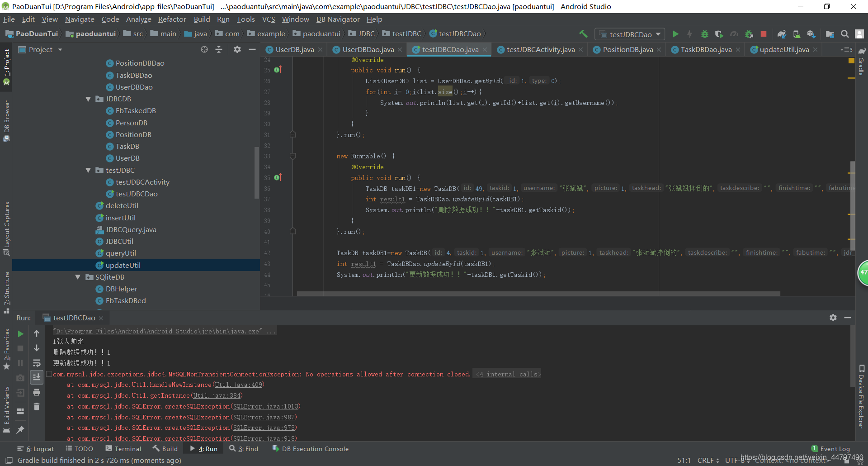Collapse all in Project panel

[x=219, y=49]
